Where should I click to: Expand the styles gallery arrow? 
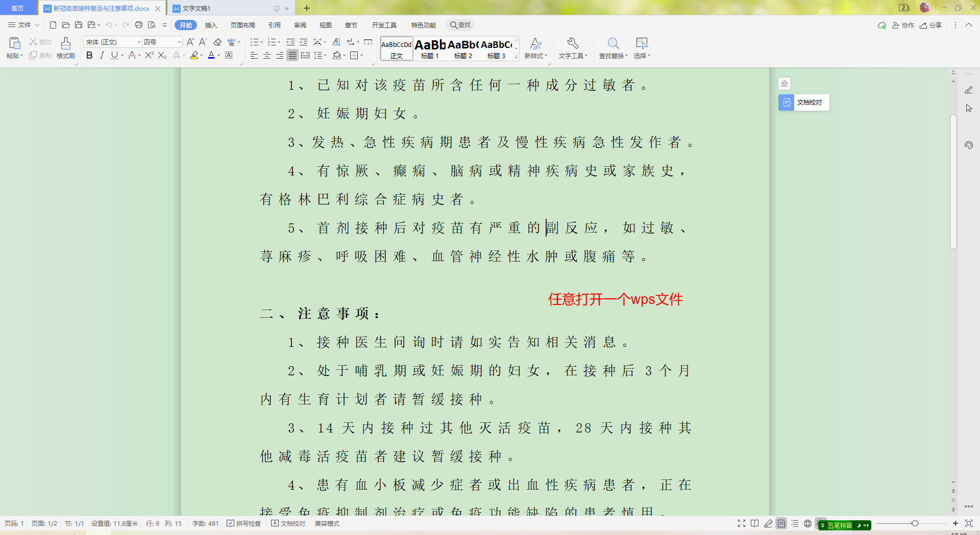tap(517, 57)
